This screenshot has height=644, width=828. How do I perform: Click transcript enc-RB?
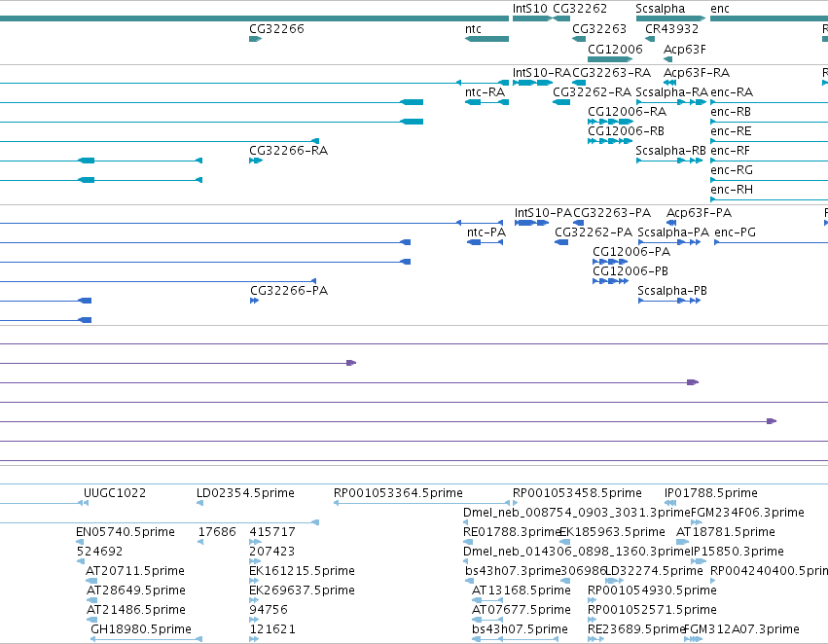tap(731, 111)
